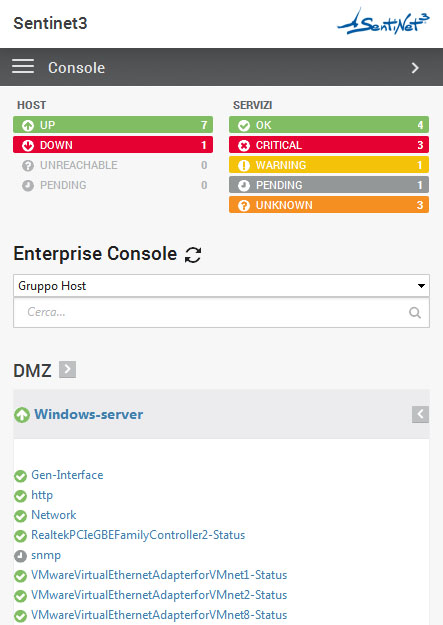
Task: Select the UNKNOWN services bar
Action: coord(329,204)
